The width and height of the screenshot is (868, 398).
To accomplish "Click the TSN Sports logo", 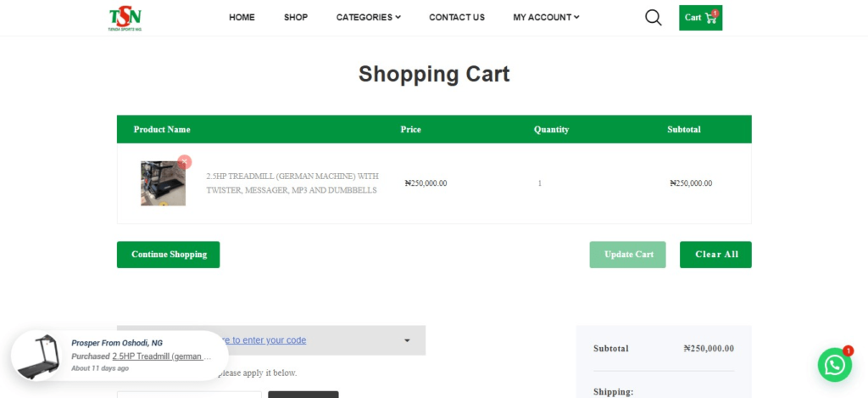I will tap(125, 18).
